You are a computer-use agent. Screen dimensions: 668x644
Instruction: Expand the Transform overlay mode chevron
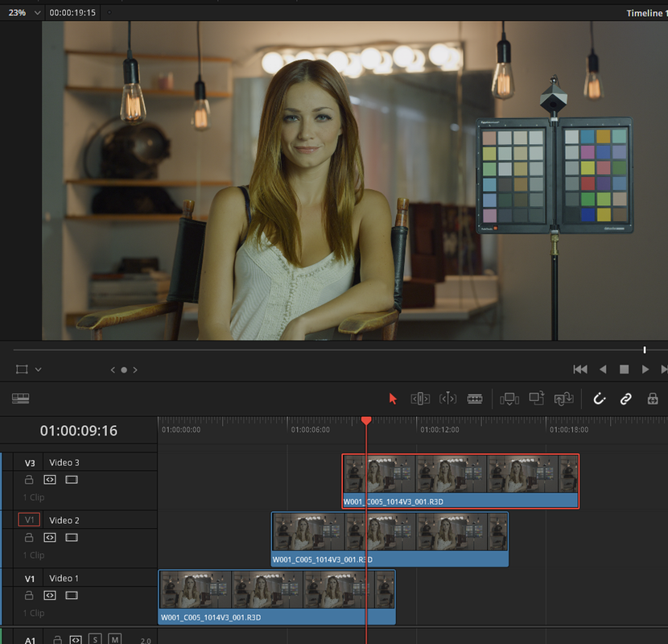coord(39,369)
